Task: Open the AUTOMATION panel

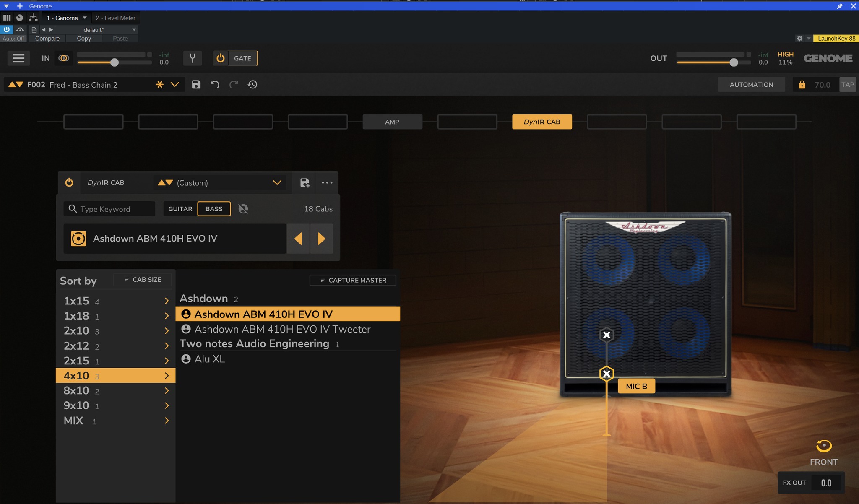Action: click(751, 85)
